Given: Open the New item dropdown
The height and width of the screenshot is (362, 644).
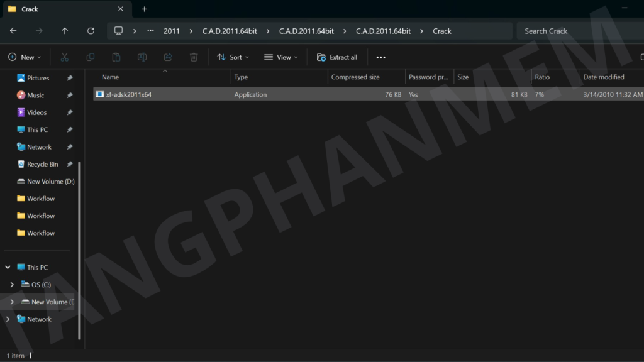Looking at the screenshot, I should coord(25,57).
